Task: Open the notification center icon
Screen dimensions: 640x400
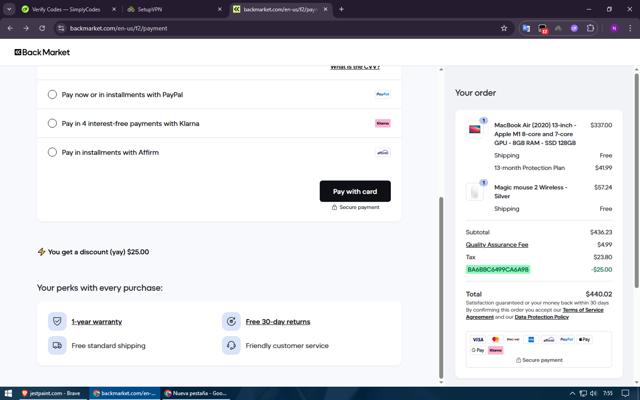Action: 625,393
